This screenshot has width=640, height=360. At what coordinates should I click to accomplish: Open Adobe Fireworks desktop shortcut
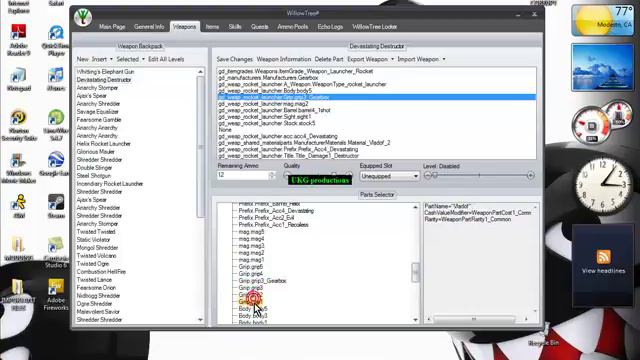[56, 295]
